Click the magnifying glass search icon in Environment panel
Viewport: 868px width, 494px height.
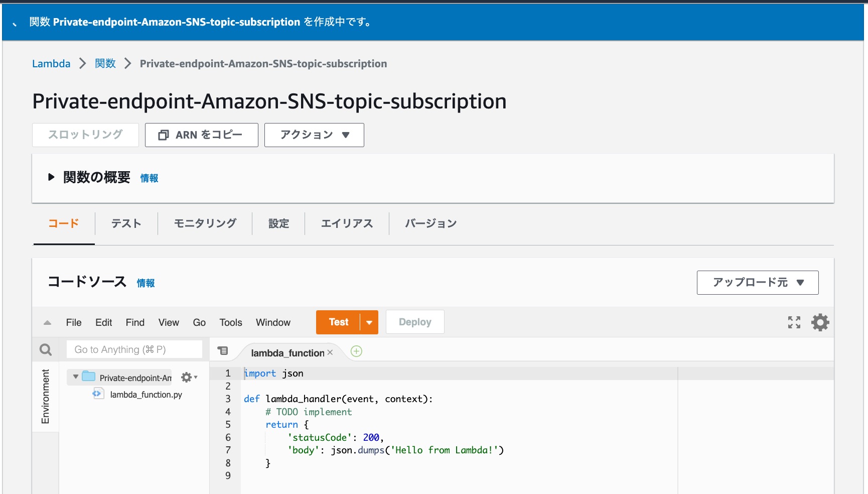click(46, 349)
